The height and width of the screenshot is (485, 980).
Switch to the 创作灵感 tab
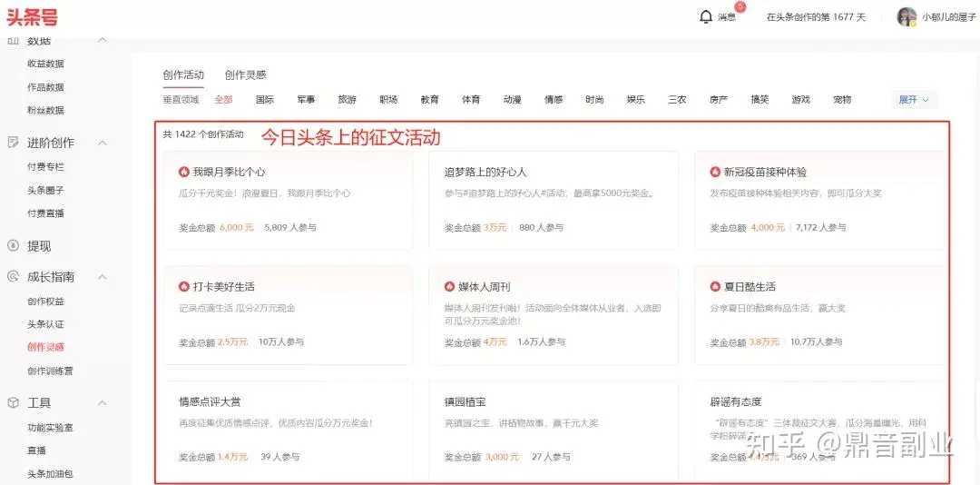coord(245,74)
